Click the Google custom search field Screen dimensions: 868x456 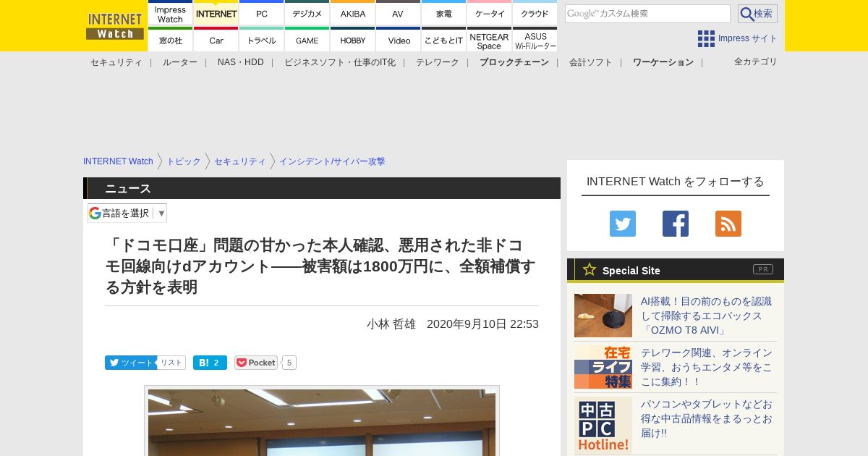tap(647, 14)
